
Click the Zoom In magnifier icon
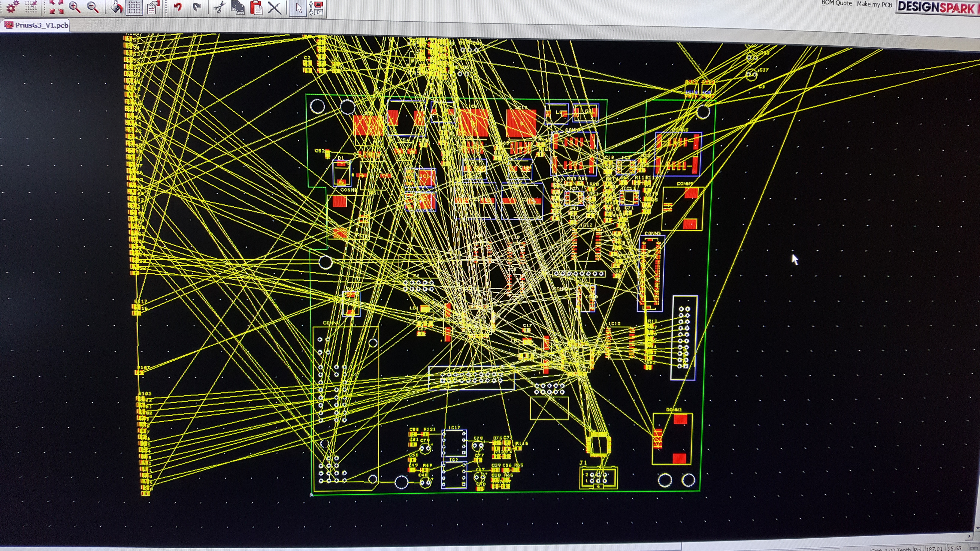[x=74, y=7]
